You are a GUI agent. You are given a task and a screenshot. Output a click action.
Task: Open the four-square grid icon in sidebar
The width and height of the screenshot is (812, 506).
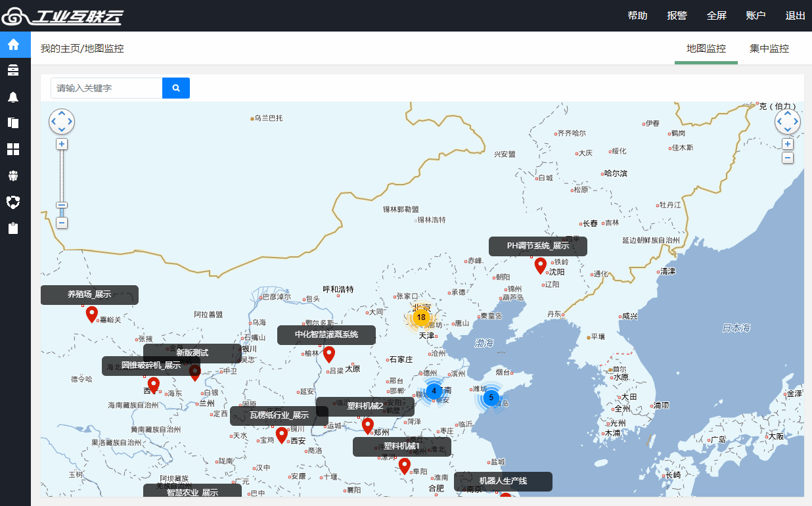tap(13, 149)
